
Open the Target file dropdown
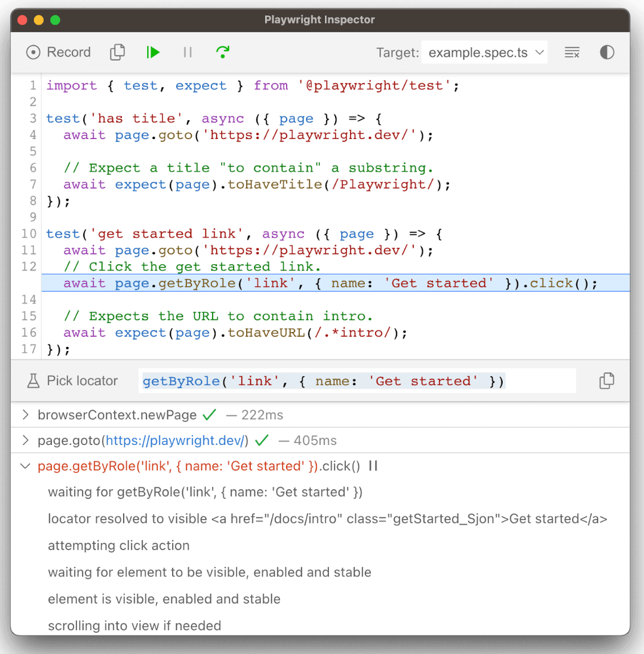point(484,52)
